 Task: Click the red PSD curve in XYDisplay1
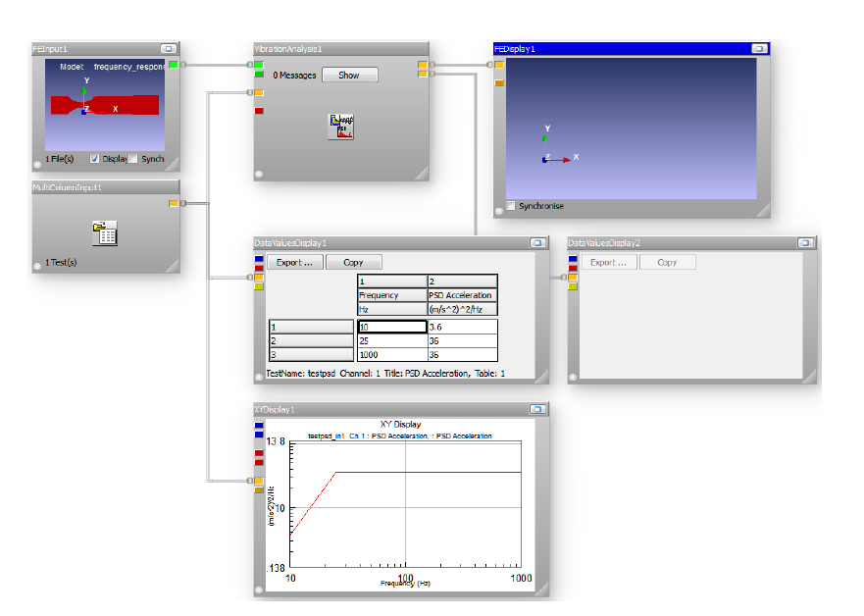pos(429,472)
